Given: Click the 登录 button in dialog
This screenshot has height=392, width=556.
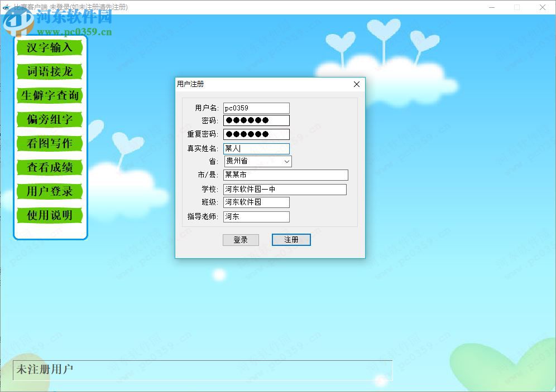Looking at the screenshot, I should [241, 240].
